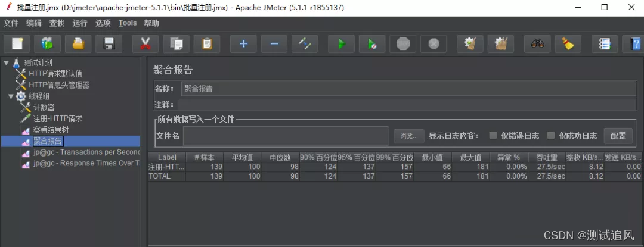
Task: Click the 配置 button
Action: pos(618,136)
